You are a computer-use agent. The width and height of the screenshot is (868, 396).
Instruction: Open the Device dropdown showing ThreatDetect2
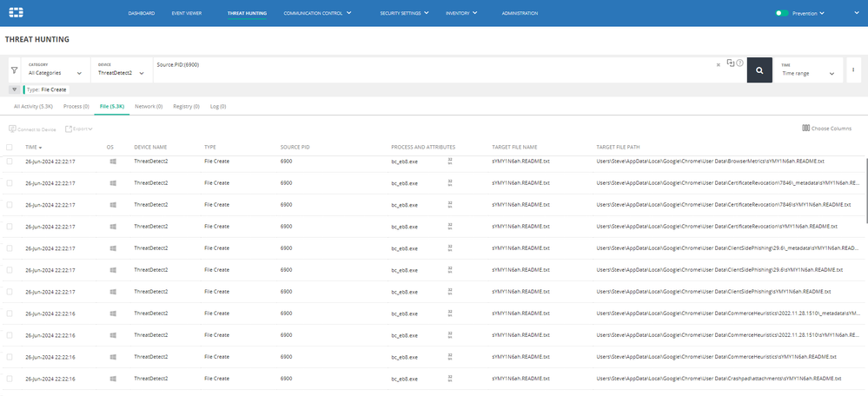point(121,73)
